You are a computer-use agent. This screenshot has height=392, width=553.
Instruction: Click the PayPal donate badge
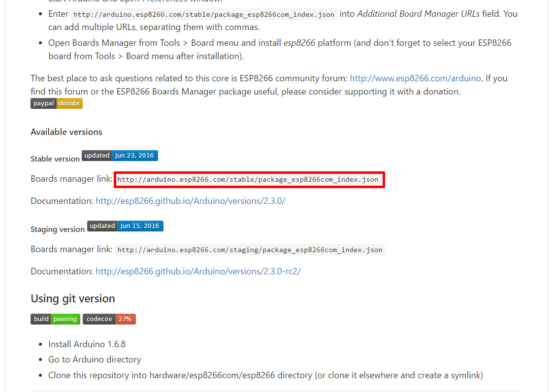pyautogui.click(x=56, y=103)
